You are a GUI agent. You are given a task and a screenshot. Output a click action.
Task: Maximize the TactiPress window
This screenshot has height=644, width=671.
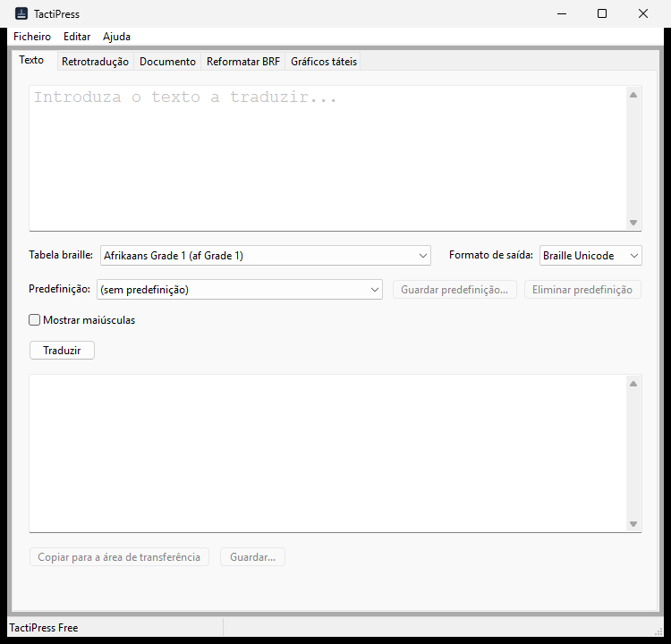point(602,13)
